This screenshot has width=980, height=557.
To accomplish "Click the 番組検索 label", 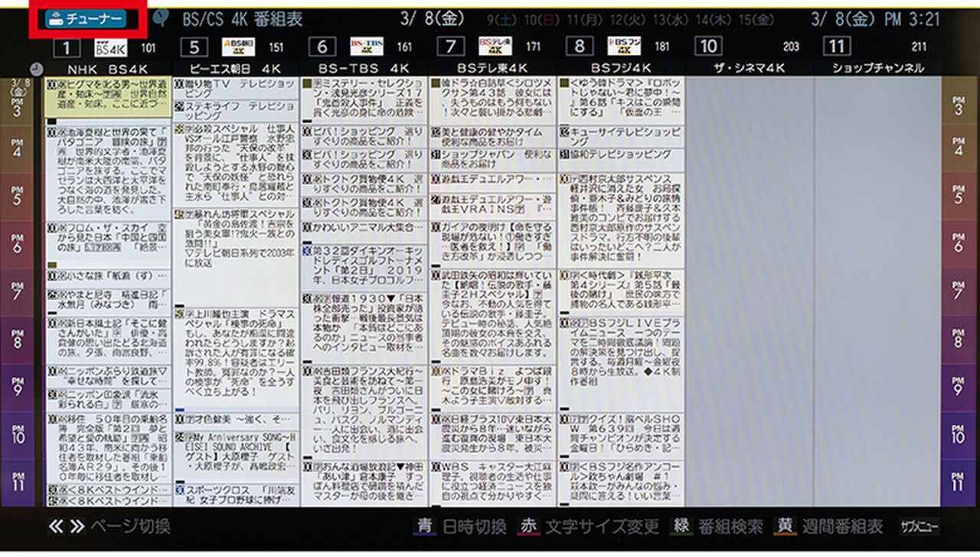I will pos(730,527).
